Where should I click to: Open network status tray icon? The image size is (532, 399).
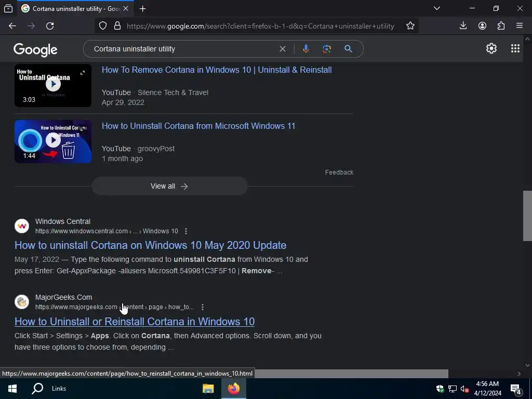pyautogui.click(x=453, y=389)
